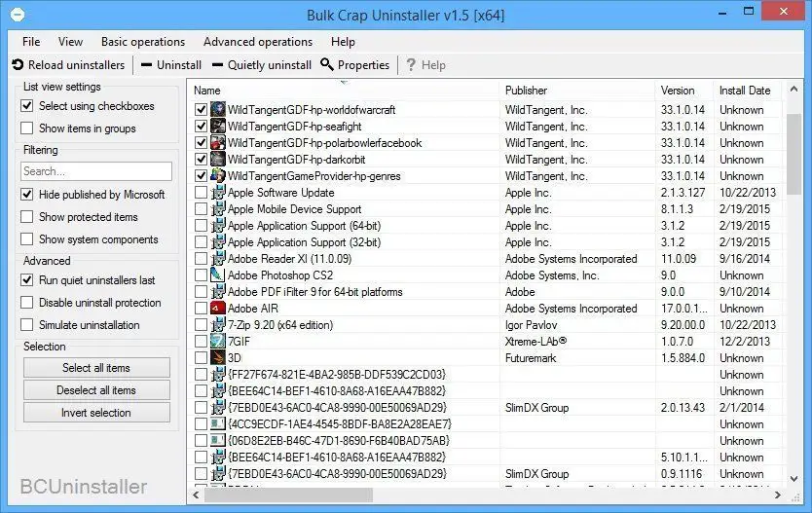Click the Properties magnifier icon

coord(327,64)
